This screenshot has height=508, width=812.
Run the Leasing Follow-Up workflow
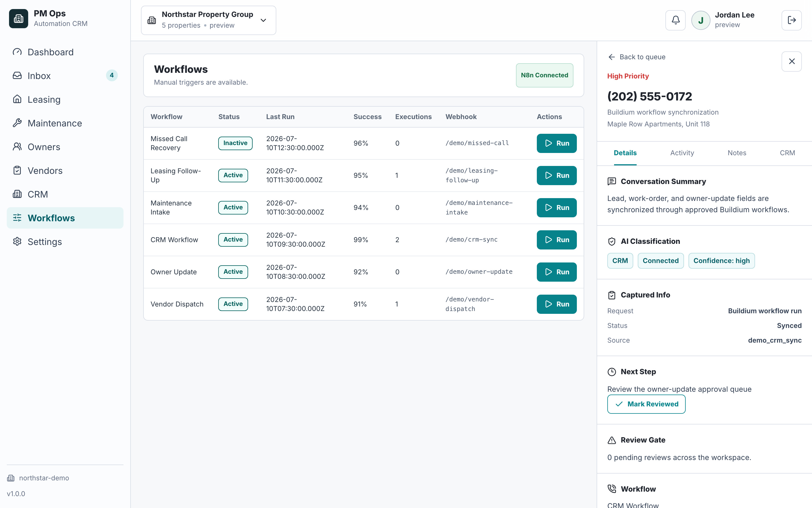(557, 175)
